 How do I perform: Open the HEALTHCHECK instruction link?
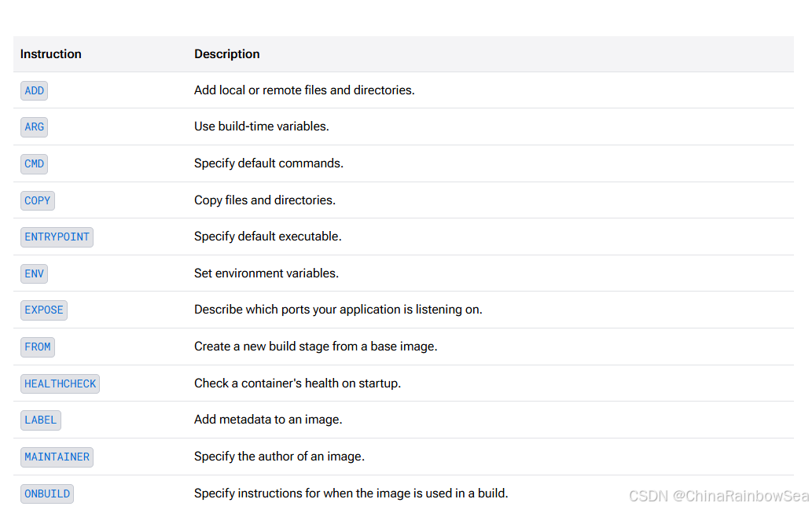[x=60, y=383]
